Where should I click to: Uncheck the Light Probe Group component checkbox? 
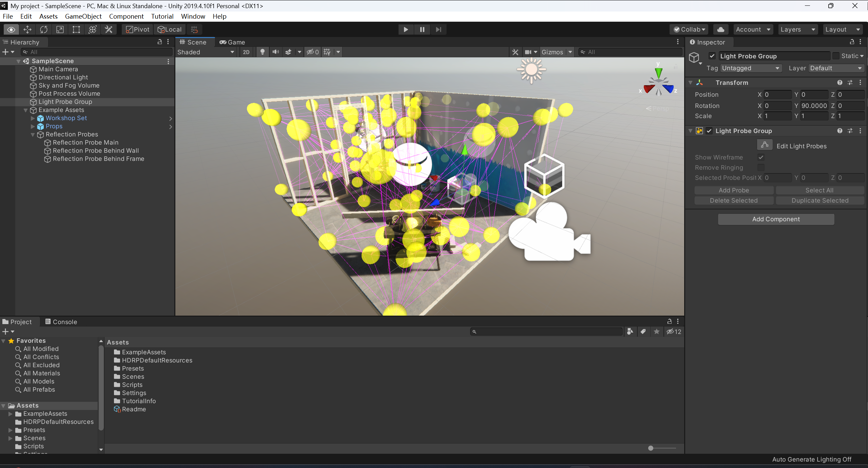709,131
